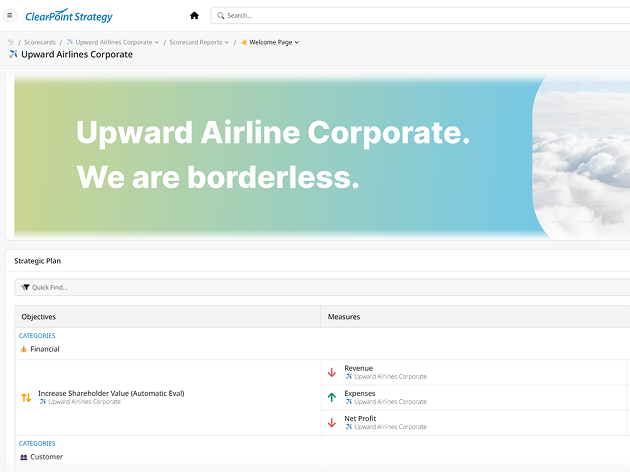630x472 pixels.
Task: Open the Welcome Page dropdown
Action: click(x=297, y=42)
